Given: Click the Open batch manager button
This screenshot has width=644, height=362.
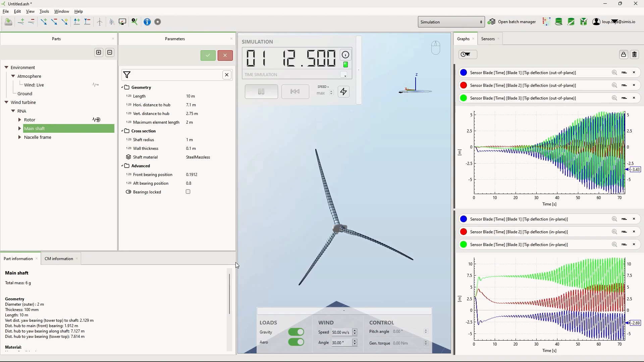Looking at the screenshot, I should (512, 22).
